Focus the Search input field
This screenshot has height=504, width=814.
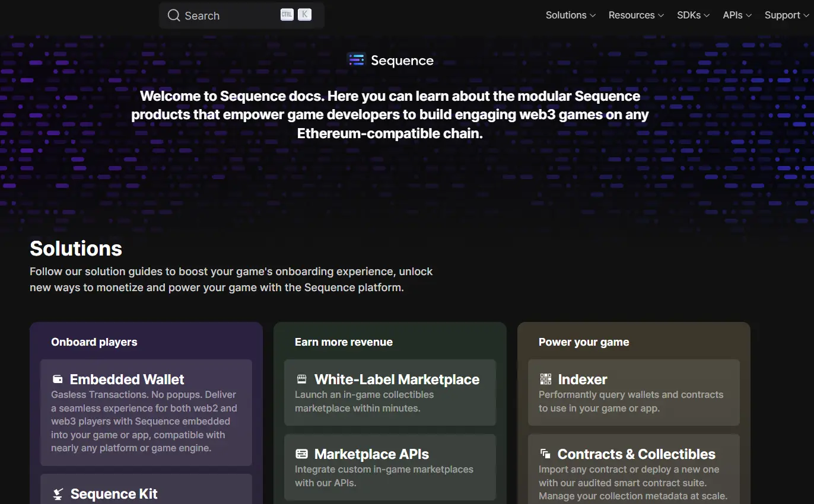(241, 15)
